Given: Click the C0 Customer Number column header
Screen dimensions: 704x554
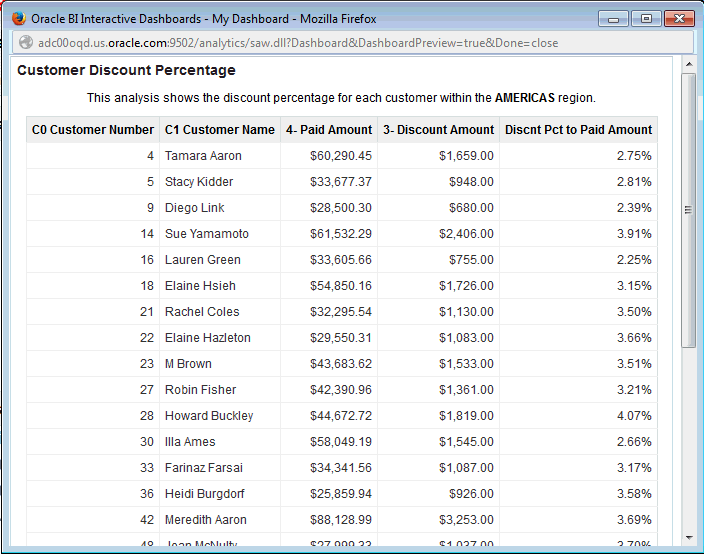Looking at the screenshot, I should point(93,130).
